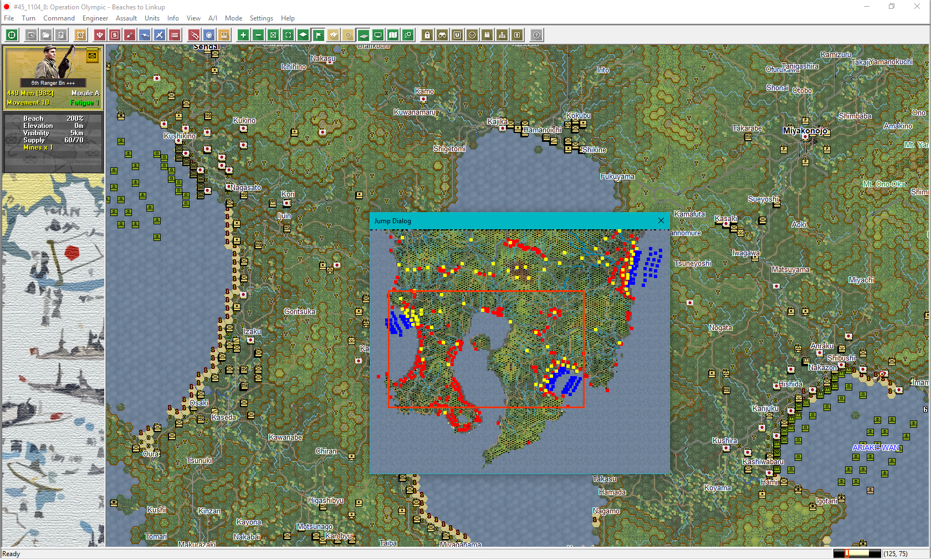Close the Jump Dialog window

click(x=661, y=220)
